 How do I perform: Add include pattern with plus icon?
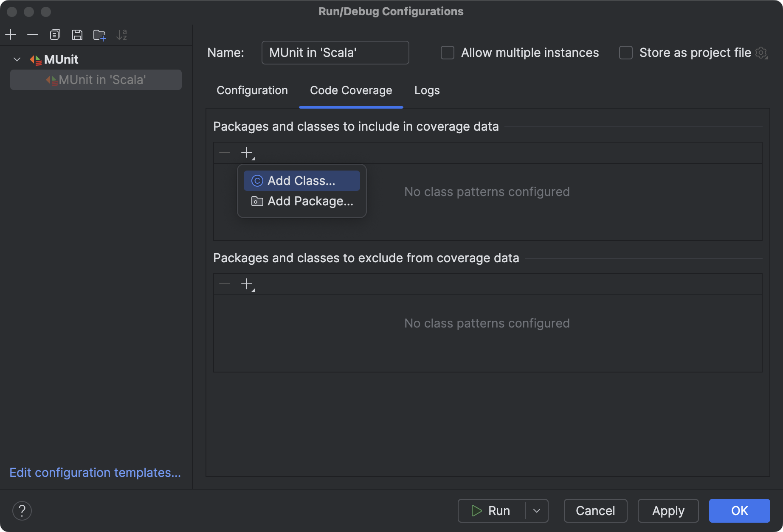point(247,152)
